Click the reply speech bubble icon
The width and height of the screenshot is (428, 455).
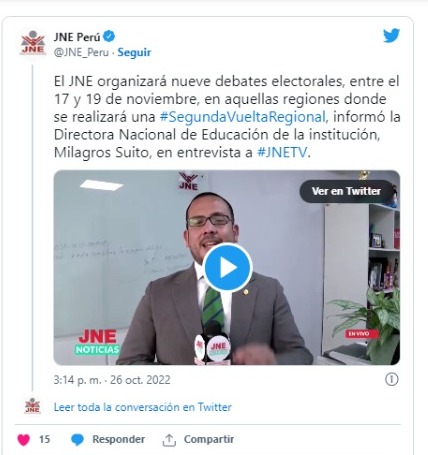[77, 440]
